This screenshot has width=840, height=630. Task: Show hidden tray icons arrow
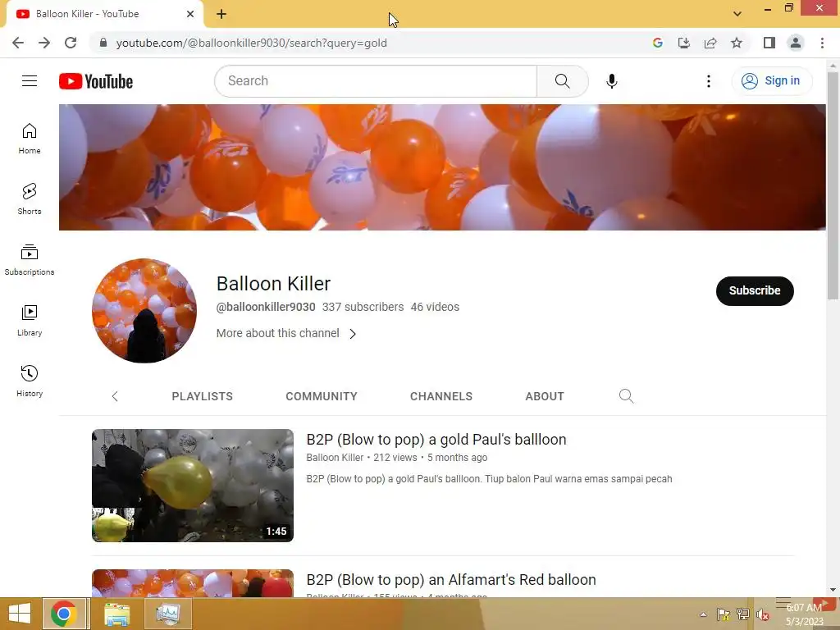[703, 614]
